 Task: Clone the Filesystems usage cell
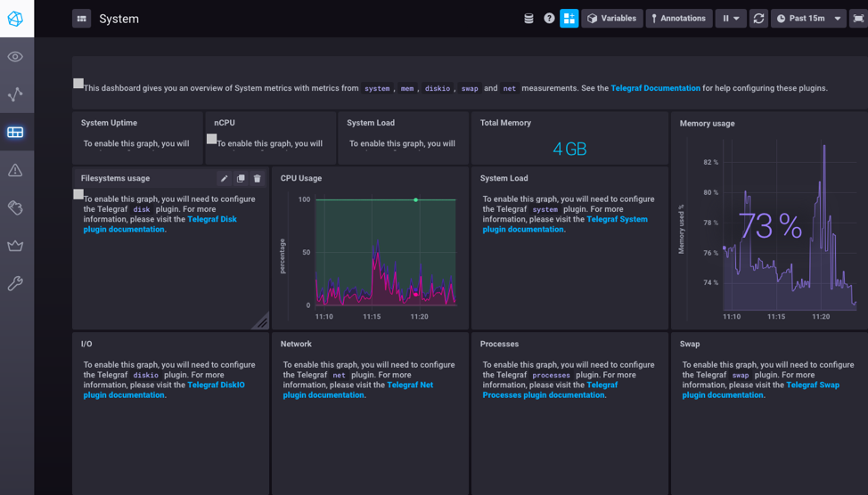coord(241,179)
